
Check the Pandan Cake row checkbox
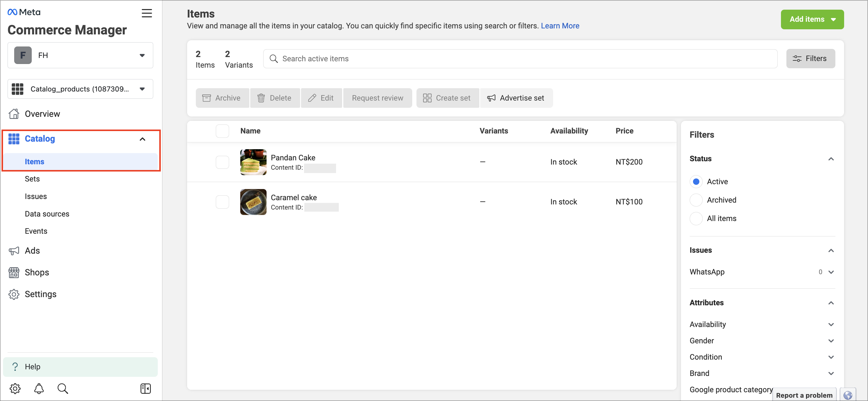tap(222, 162)
